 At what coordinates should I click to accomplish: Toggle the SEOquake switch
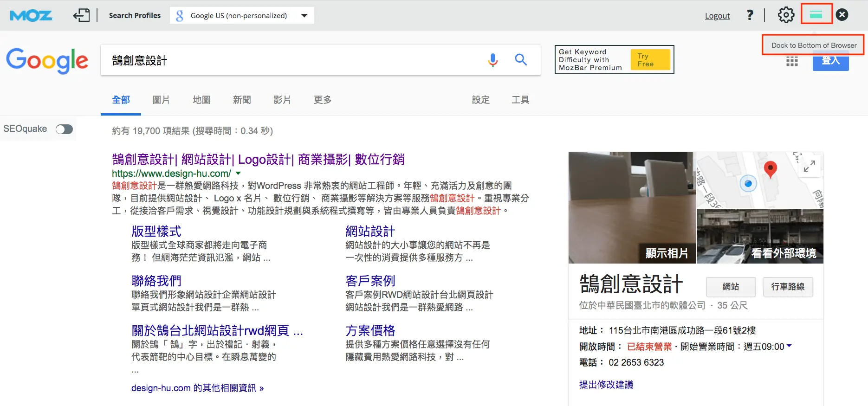click(x=64, y=129)
